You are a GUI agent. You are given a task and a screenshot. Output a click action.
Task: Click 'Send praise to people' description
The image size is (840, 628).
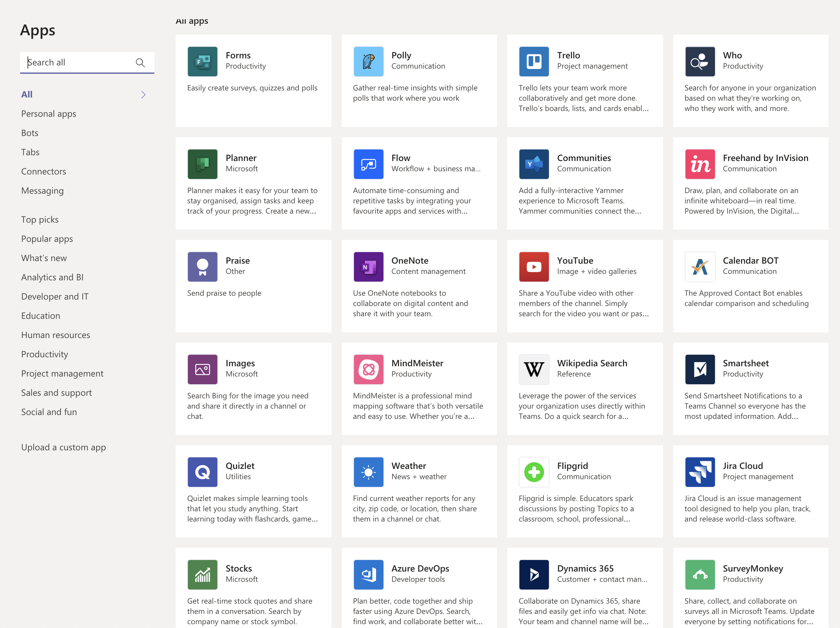point(224,293)
